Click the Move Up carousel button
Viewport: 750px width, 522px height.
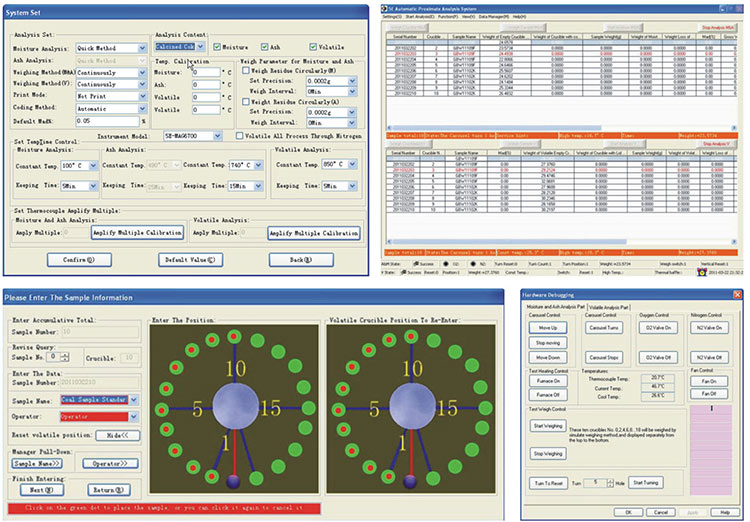coord(548,328)
